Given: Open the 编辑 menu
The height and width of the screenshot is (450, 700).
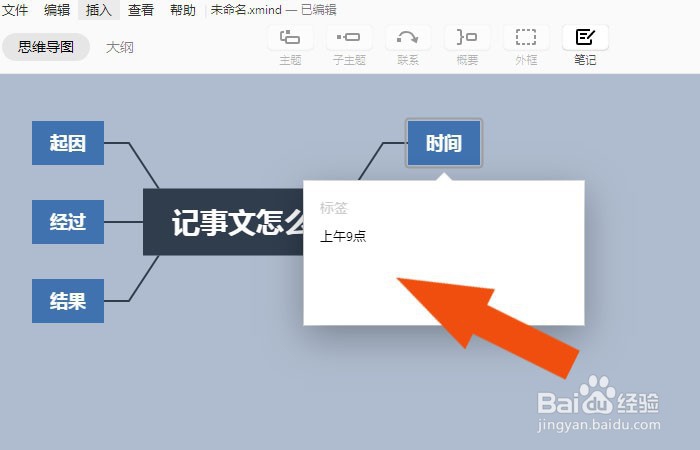Looking at the screenshot, I should [57, 9].
